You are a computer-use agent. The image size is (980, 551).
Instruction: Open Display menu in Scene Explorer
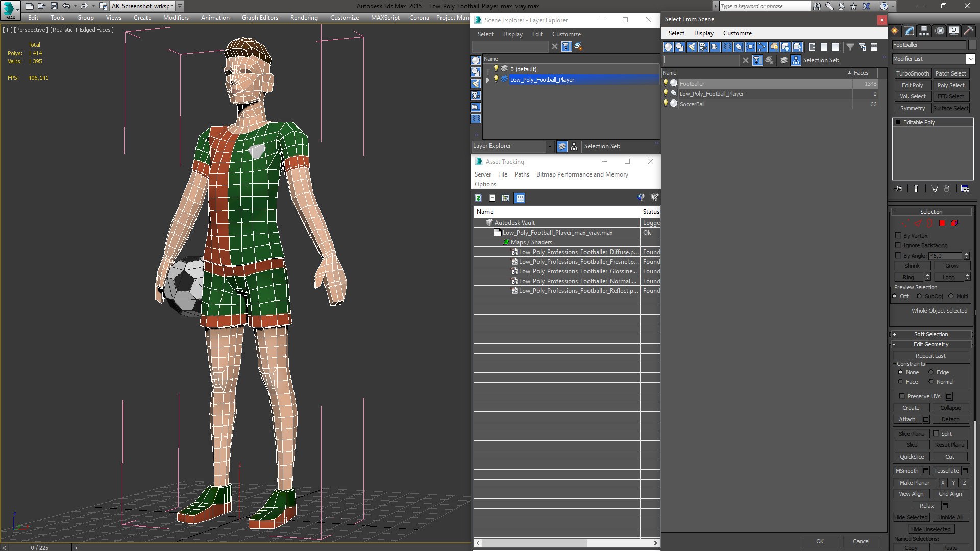click(513, 34)
